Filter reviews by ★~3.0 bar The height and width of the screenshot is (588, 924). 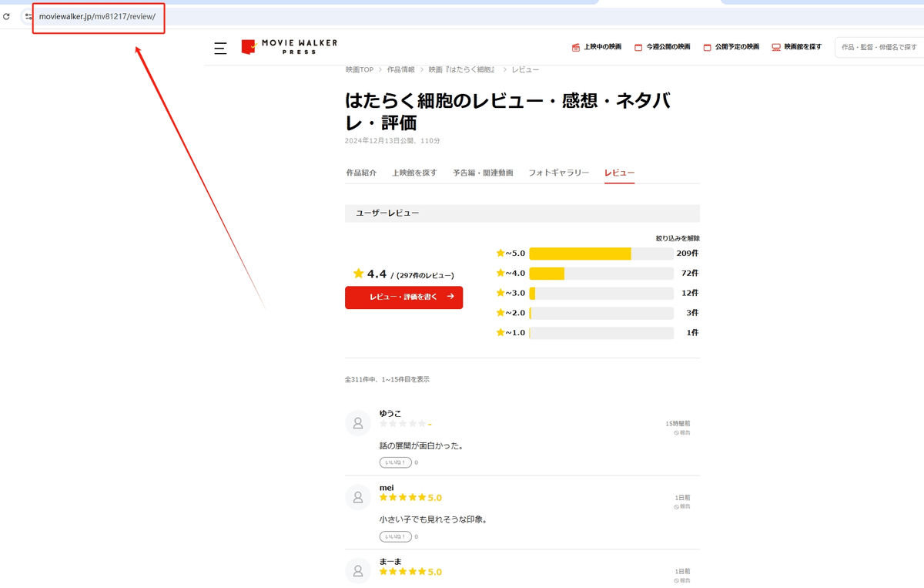coord(601,294)
